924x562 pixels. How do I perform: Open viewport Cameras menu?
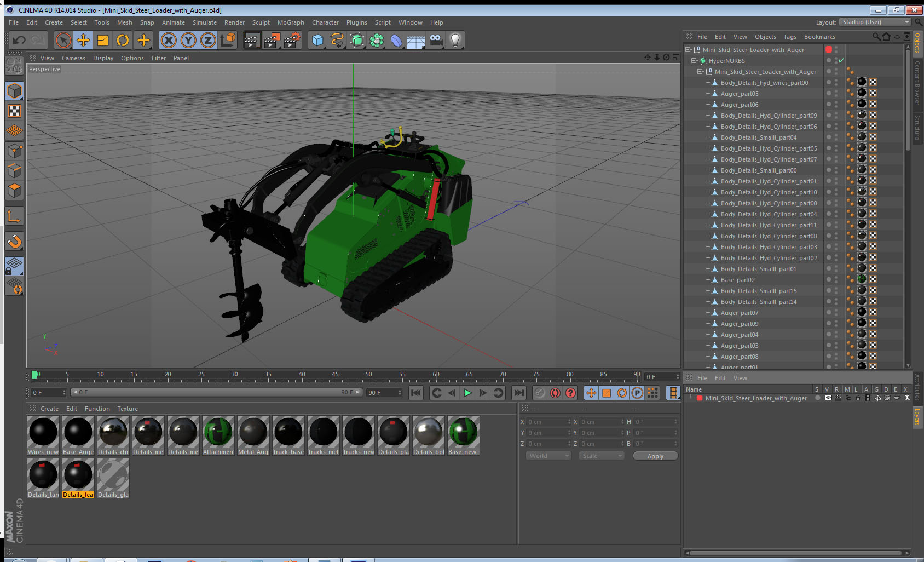pyautogui.click(x=73, y=58)
